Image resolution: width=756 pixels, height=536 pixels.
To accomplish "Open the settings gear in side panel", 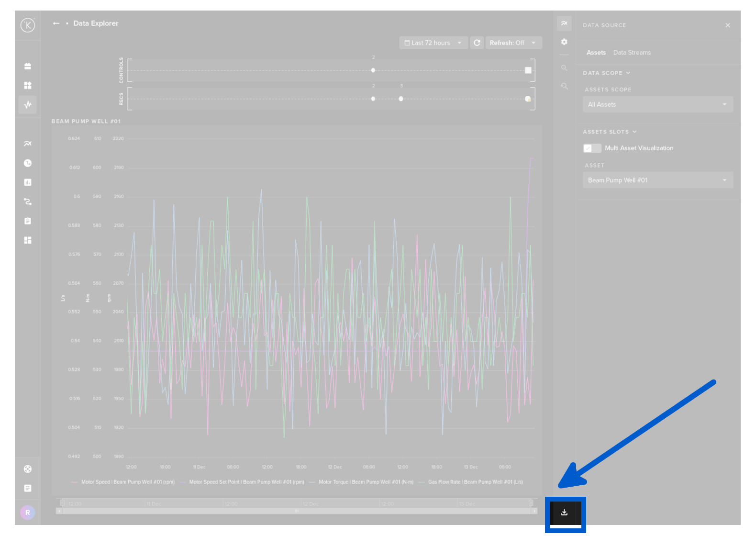I will tap(564, 42).
